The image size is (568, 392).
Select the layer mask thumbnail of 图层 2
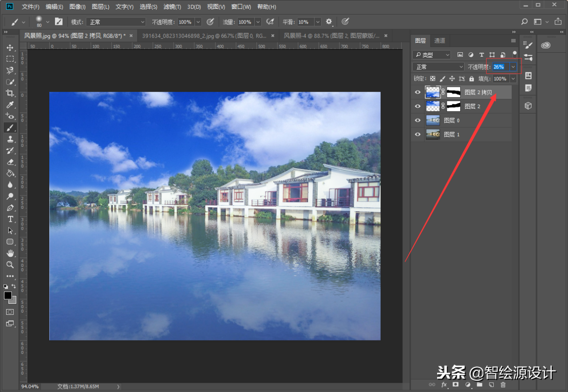pos(454,106)
